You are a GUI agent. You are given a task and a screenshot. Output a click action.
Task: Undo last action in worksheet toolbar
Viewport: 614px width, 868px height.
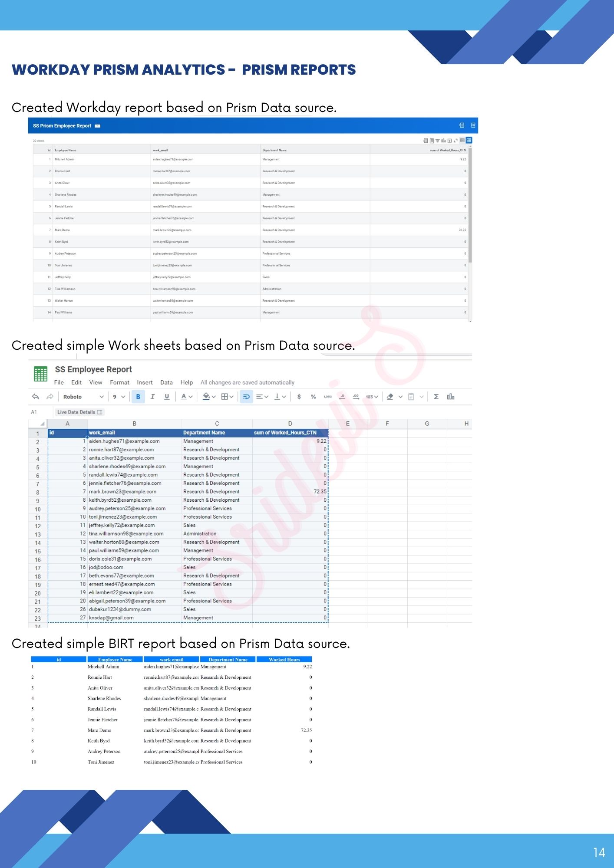pyautogui.click(x=36, y=397)
